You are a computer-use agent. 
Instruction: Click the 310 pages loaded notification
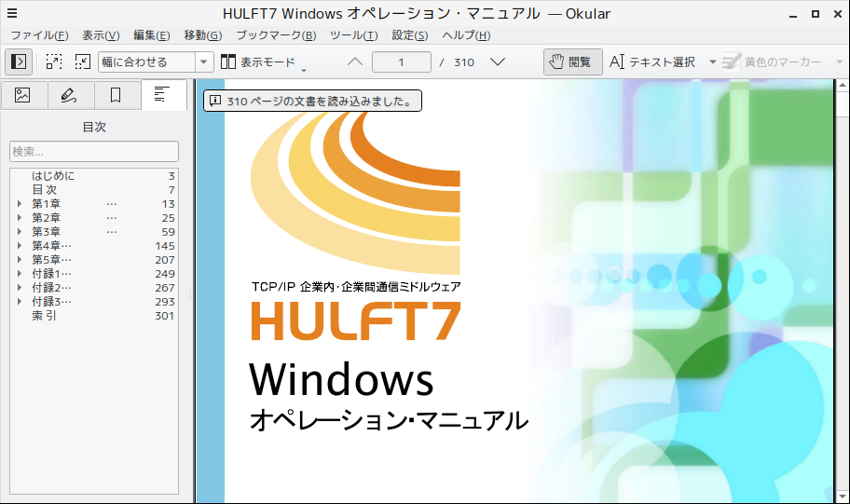[312, 101]
